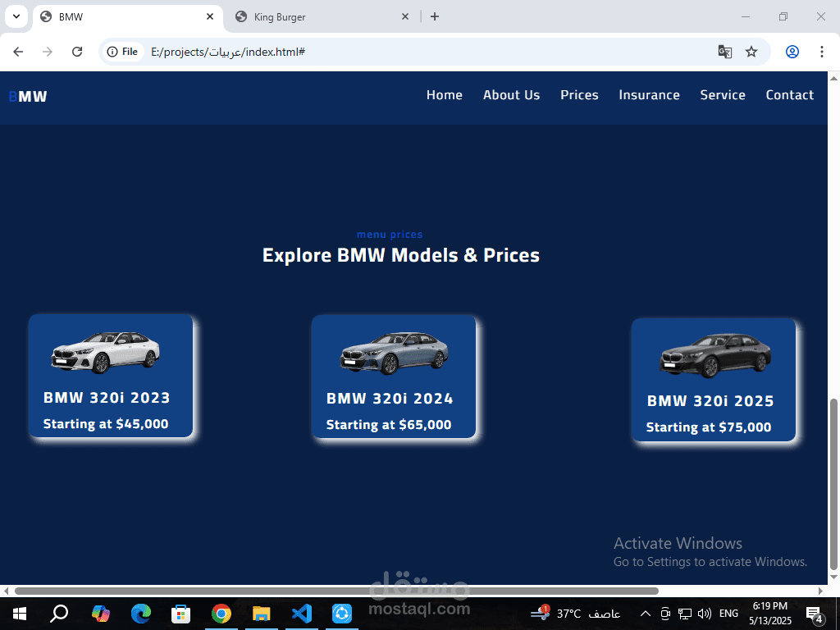Click the horizontal scrollbar thumb
The height and width of the screenshot is (630, 840).
pos(336,591)
